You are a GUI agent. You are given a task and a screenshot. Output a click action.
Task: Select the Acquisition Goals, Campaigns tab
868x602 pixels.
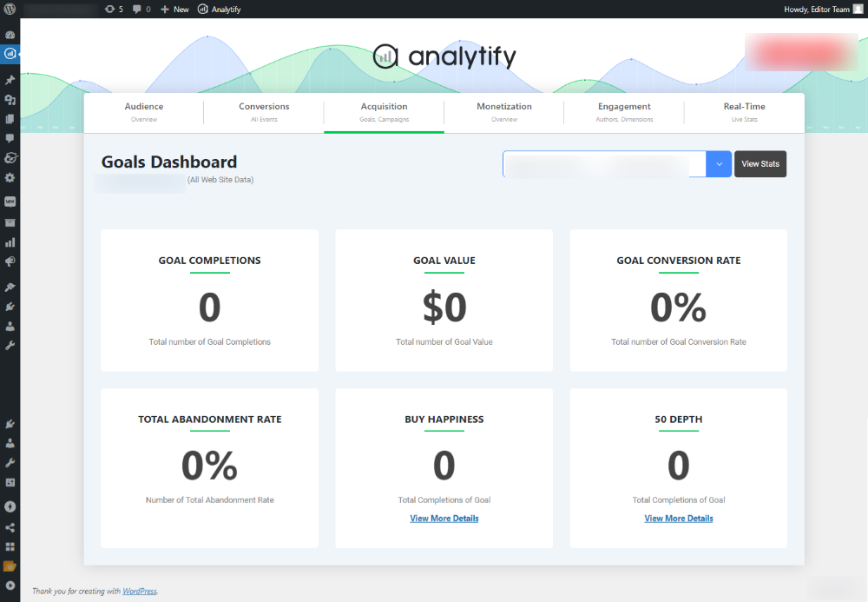[x=385, y=112]
